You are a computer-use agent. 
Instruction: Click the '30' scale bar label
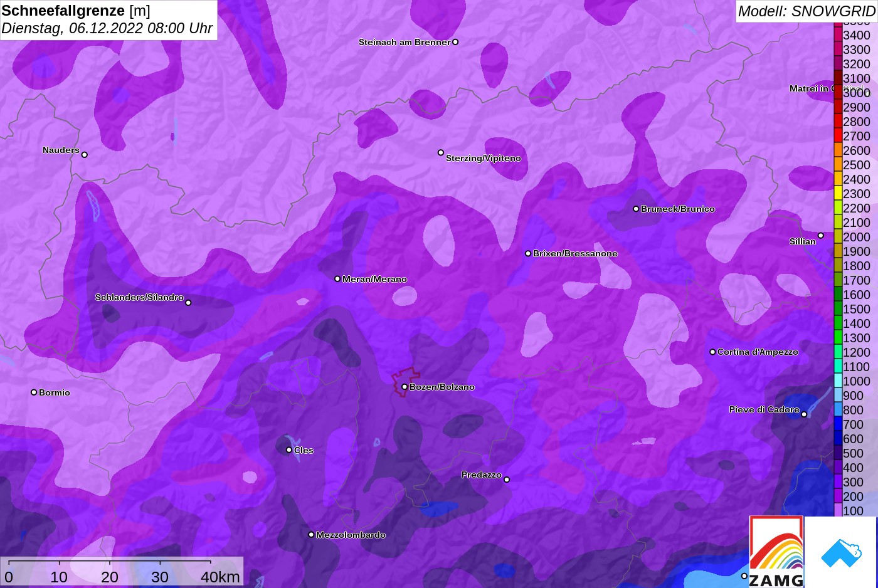coord(160,577)
